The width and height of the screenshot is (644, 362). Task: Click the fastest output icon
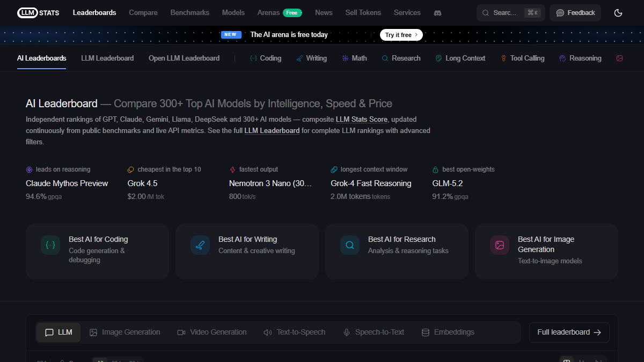(232, 169)
